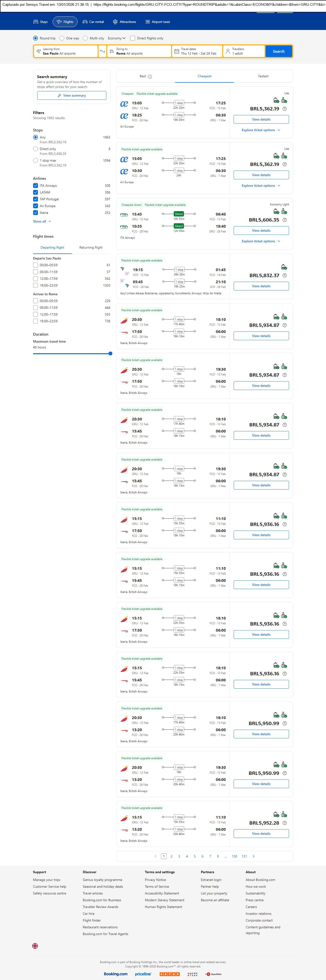Image resolution: width=326 pixels, height=980 pixels.
Task: Expand Explore ticket options for ITA Airways
Action: click(261, 241)
